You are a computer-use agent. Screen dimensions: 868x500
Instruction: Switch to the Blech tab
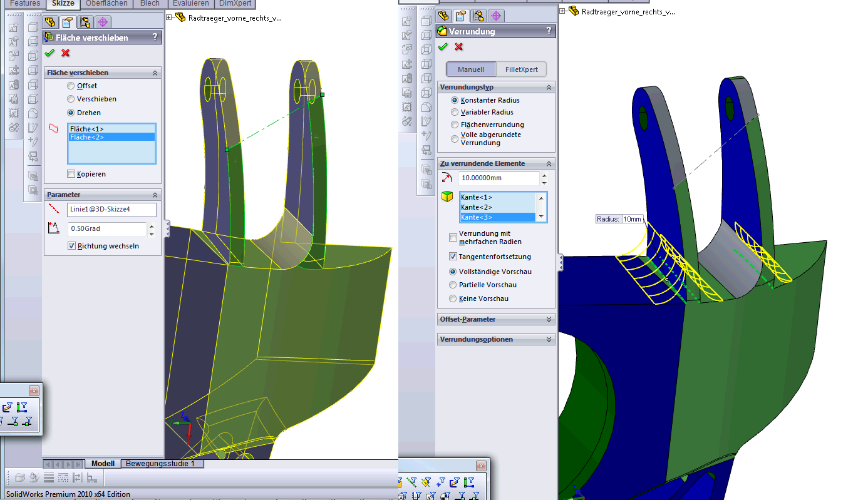[150, 4]
